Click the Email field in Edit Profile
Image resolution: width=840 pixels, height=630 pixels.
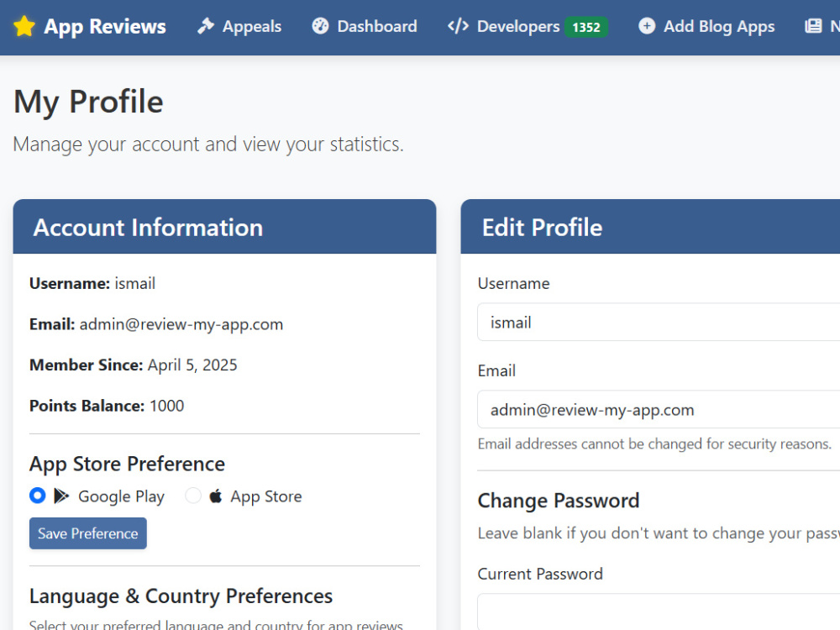point(659,410)
